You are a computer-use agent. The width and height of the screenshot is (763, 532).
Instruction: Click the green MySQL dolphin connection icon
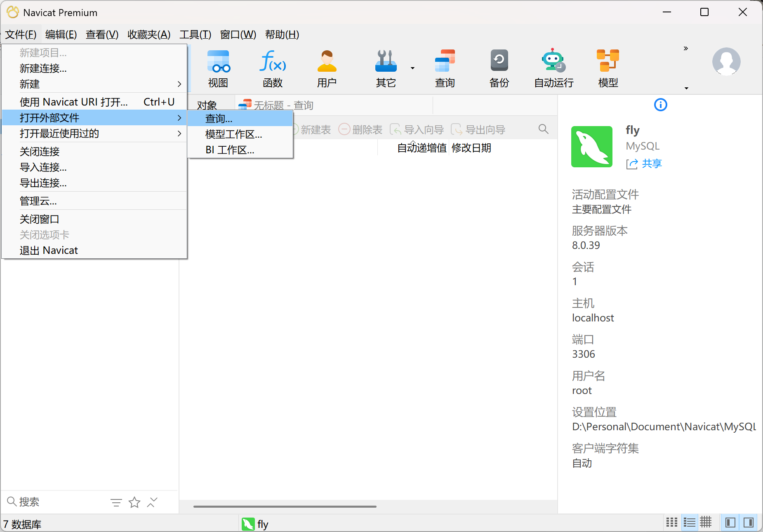[x=592, y=147]
